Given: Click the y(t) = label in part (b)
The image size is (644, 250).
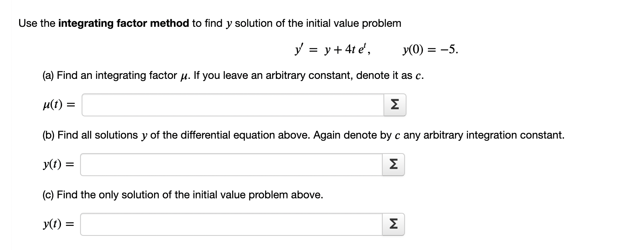Looking at the screenshot, I should pyautogui.click(x=57, y=164).
